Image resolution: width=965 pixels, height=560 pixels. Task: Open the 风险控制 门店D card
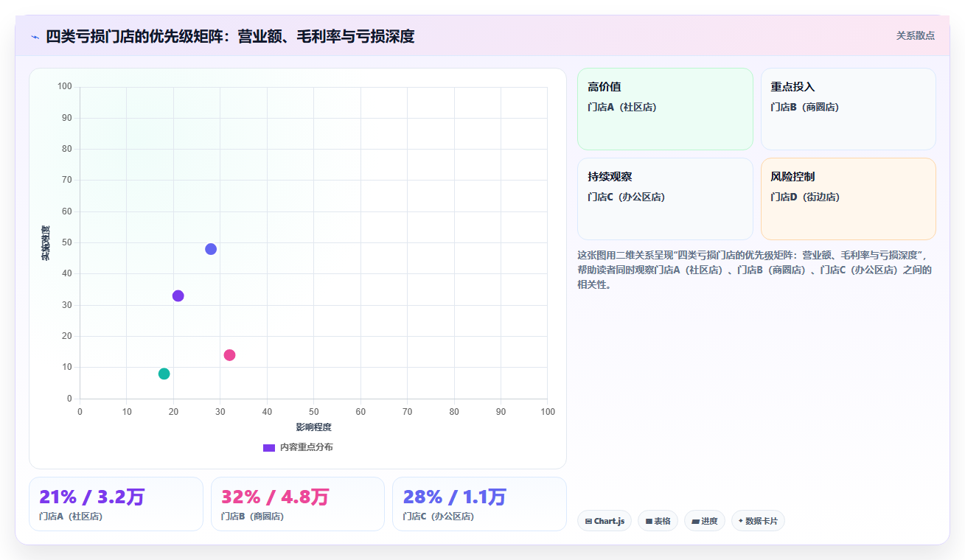pyautogui.click(x=848, y=199)
